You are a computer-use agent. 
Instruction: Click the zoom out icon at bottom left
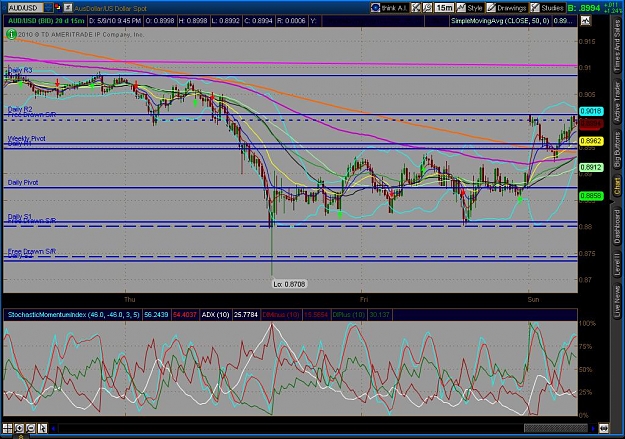click(x=31, y=428)
